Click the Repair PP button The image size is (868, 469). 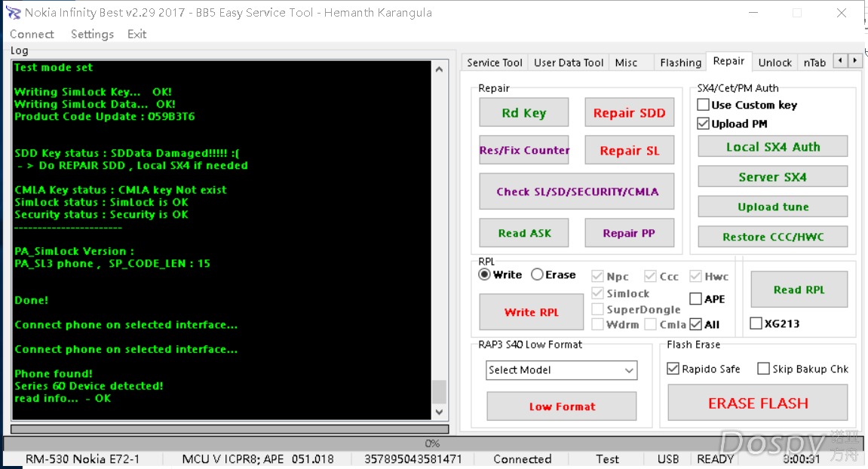pos(630,233)
